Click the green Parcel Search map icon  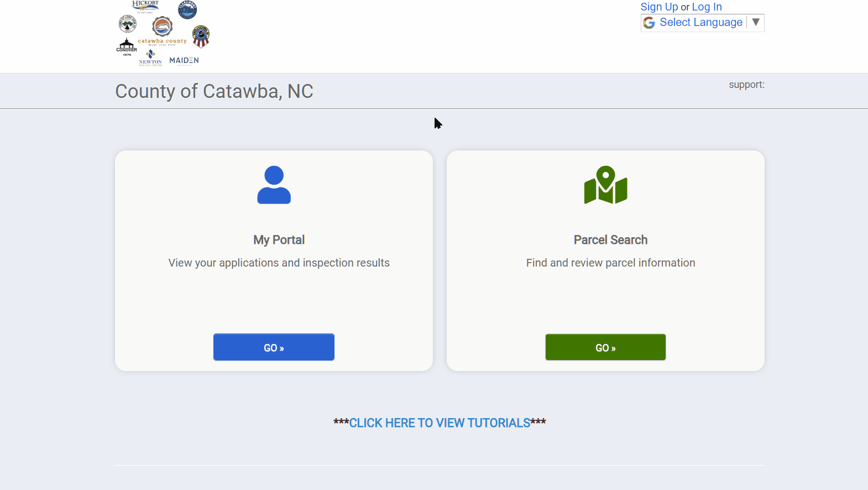click(x=605, y=185)
